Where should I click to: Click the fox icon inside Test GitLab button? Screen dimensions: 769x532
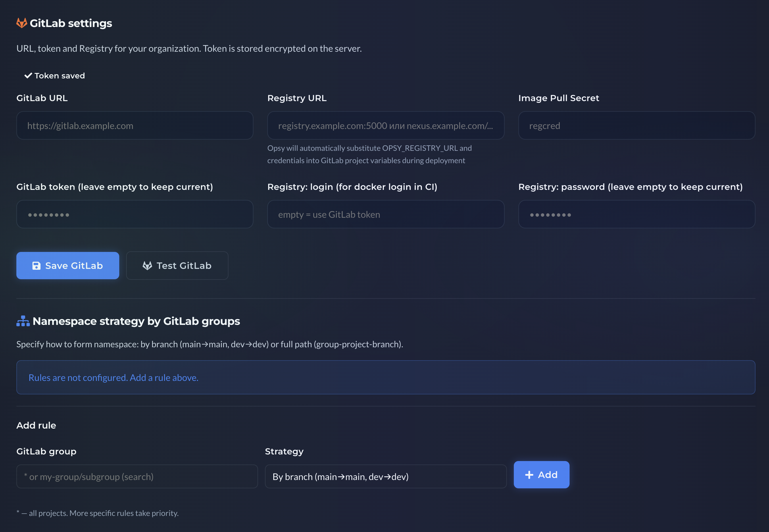tap(148, 265)
